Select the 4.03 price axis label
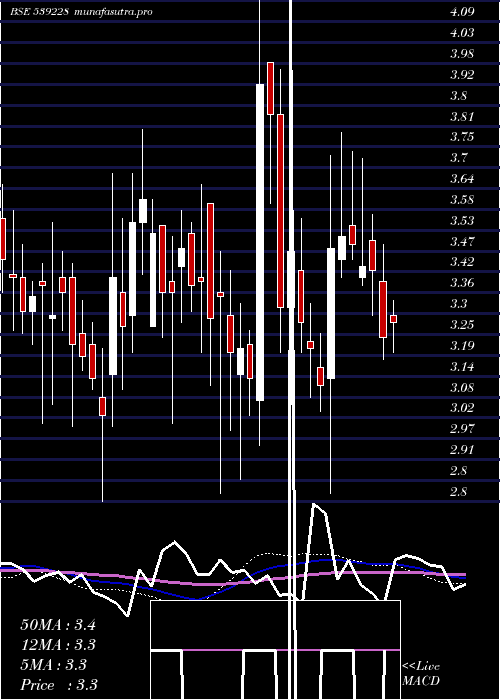500x700 pixels. pos(462,33)
